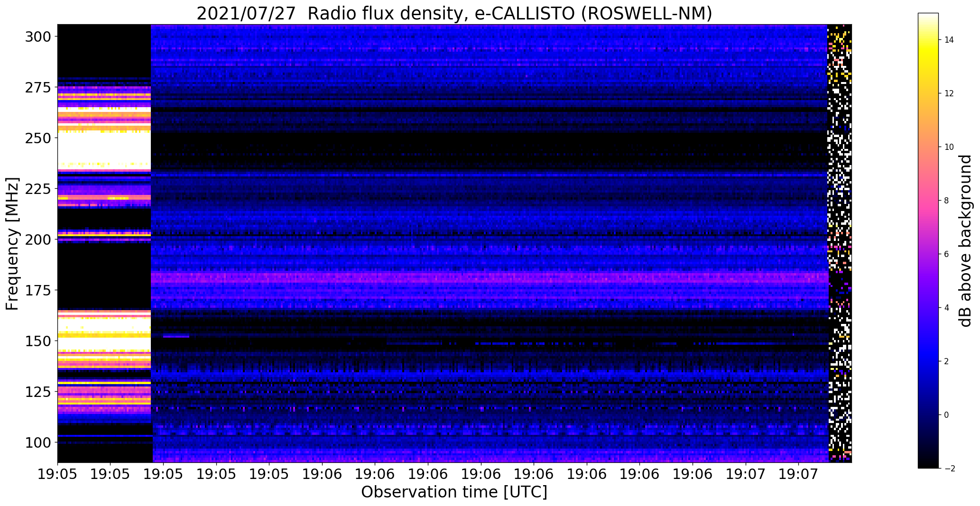Image resolution: width=980 pixels, height=506 pixels.
Task: Click the 0 colorbar tick label
Action: click(x=947, y=415)
